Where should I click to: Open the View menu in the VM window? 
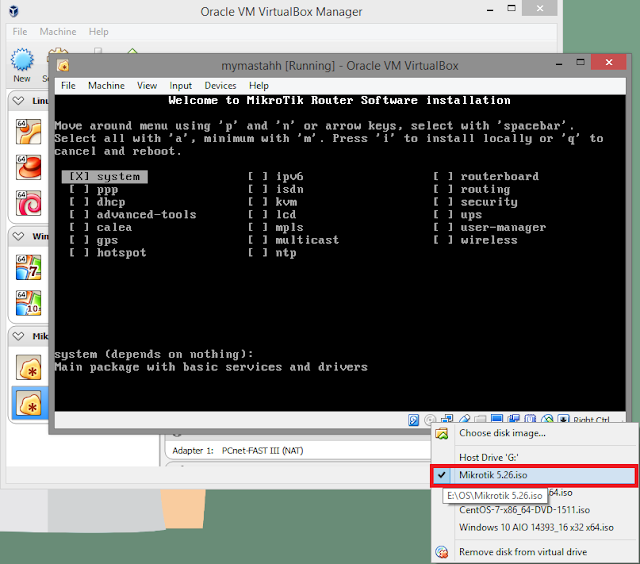[147, 86]
